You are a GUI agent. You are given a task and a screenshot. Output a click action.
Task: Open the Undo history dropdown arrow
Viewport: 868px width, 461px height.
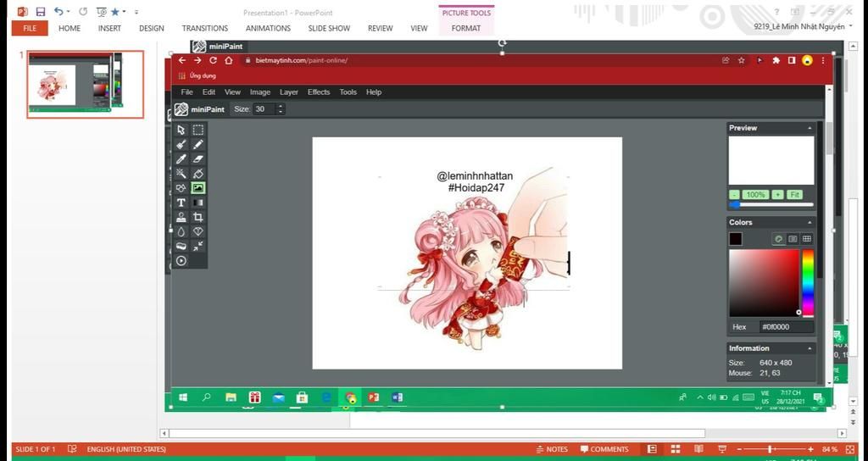point(68,12)
